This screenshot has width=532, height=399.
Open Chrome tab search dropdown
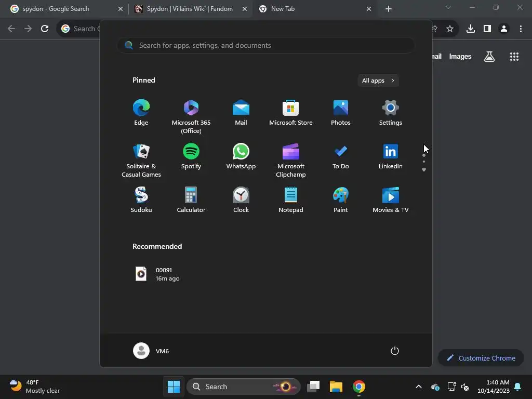[x=448, y=7]
